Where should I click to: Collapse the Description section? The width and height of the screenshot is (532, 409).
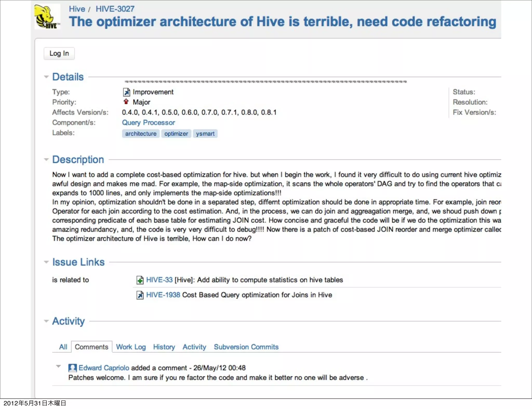46,160
